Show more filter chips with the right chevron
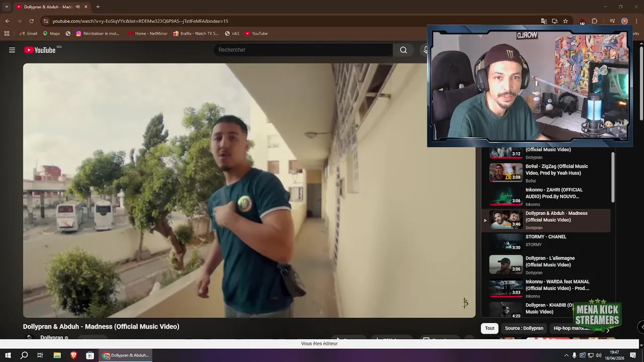The width and height of the screenshot is (644, 362). [607, 330]
